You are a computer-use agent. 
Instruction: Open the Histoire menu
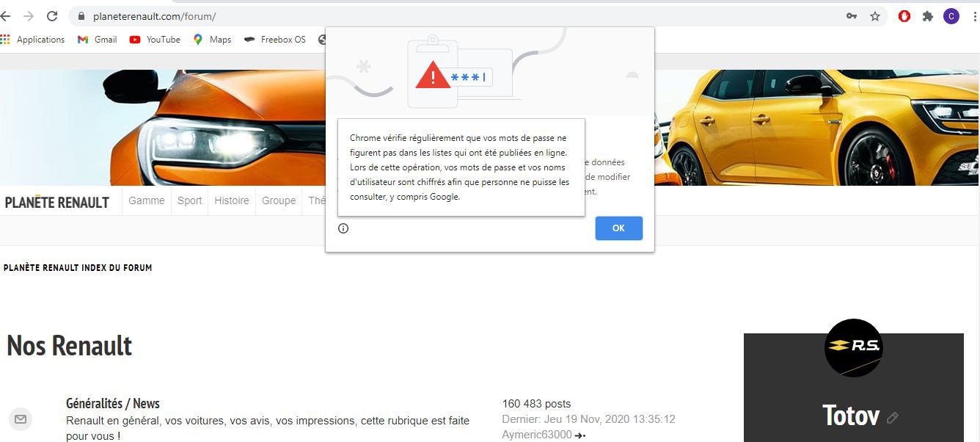[x=232, y=200]
